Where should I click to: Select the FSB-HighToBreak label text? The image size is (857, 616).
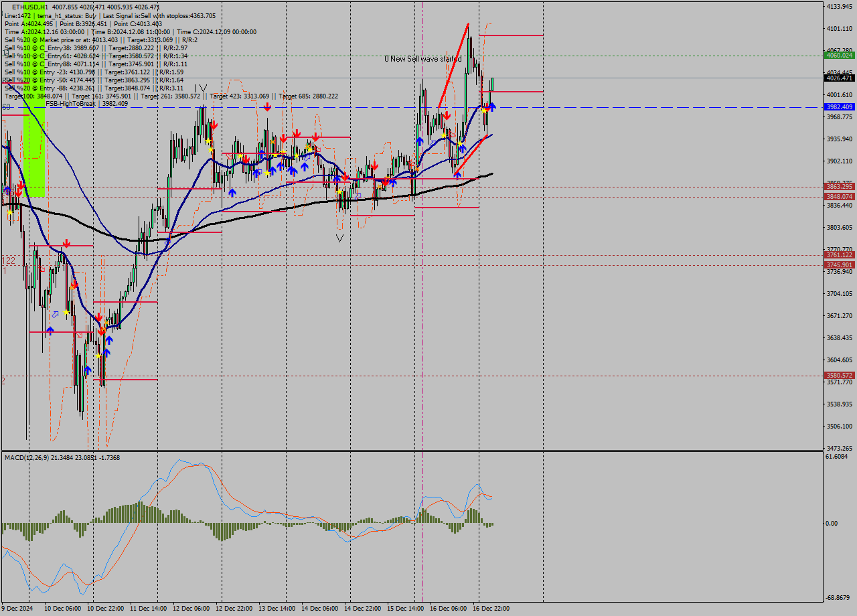pos(70,104)
